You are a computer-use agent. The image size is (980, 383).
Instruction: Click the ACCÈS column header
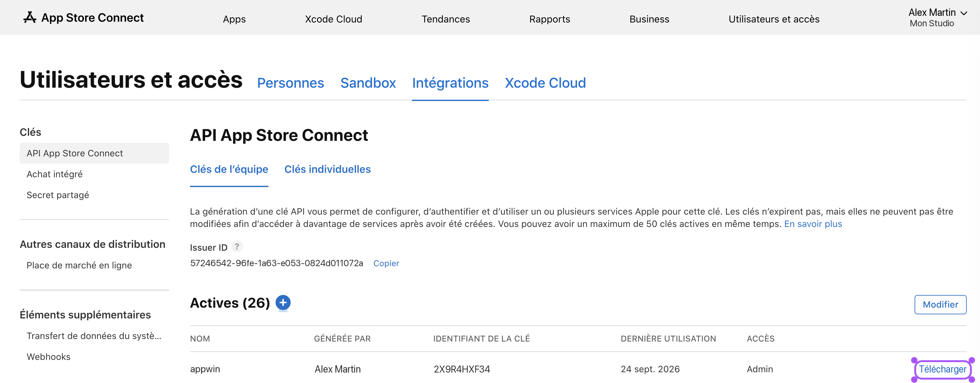[x=761, y=339]
